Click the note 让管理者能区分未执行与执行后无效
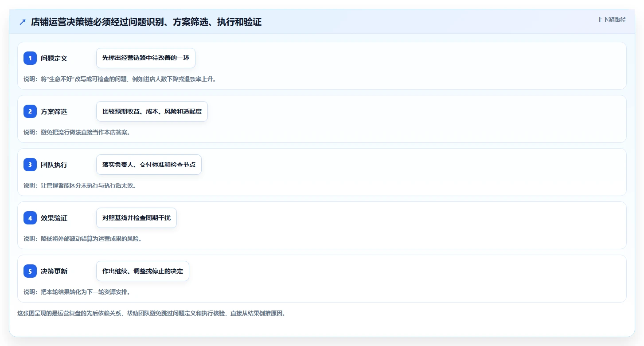The image size is (644, 346). point(80,185)
